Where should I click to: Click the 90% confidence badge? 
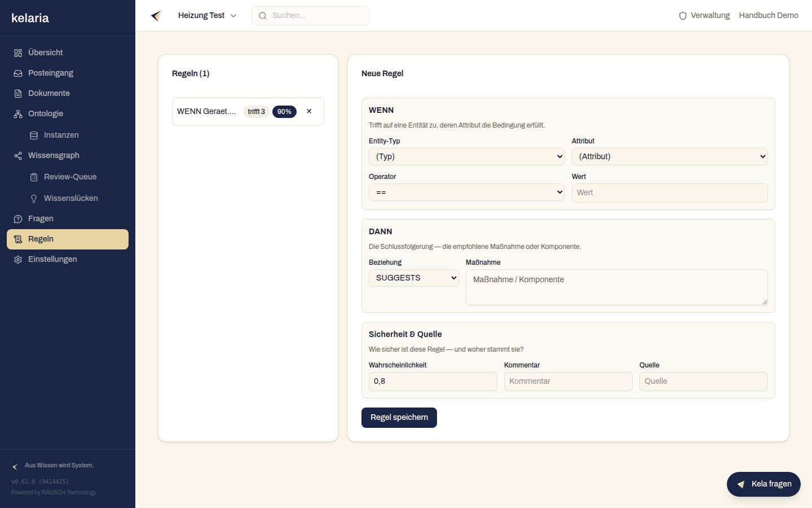[284, 112]
